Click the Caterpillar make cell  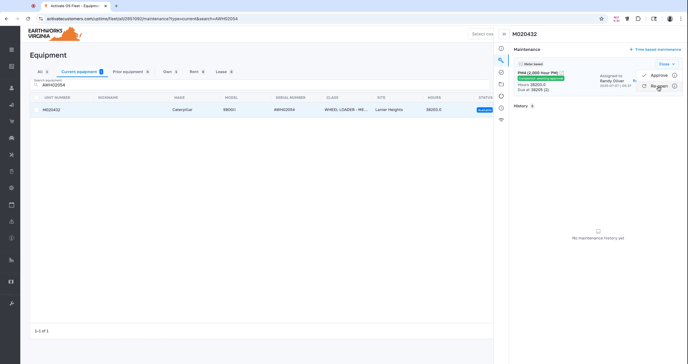click(182, 110)
